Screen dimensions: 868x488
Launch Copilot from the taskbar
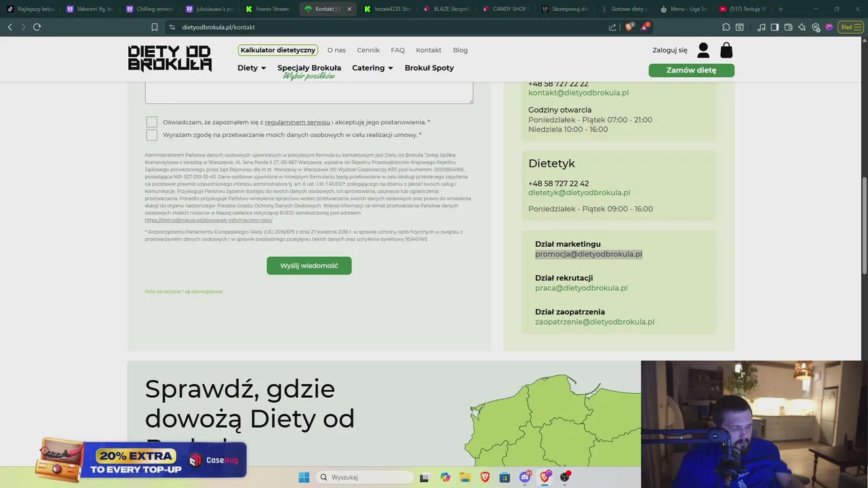click(445, 477)
